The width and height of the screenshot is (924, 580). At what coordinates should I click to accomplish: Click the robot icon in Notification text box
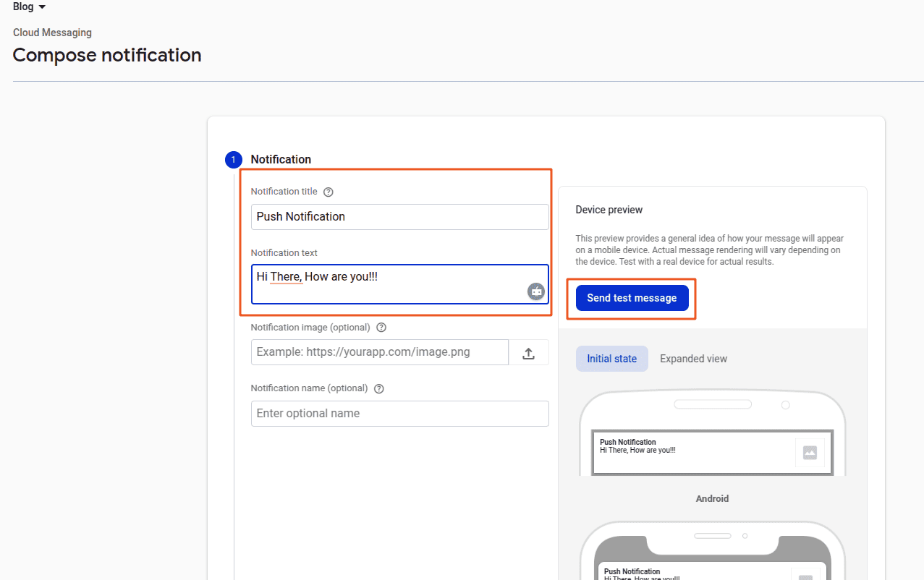point(535,291)
